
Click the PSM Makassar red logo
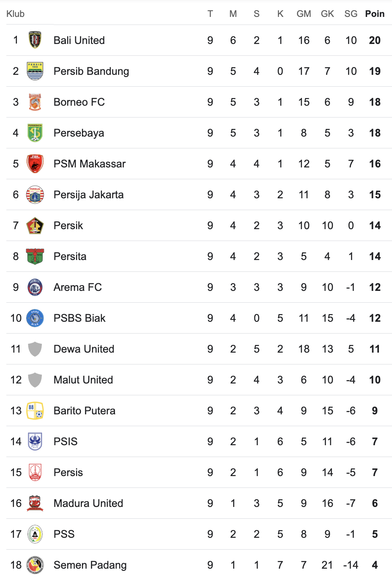pyautogui.click(x=35, y=164)
